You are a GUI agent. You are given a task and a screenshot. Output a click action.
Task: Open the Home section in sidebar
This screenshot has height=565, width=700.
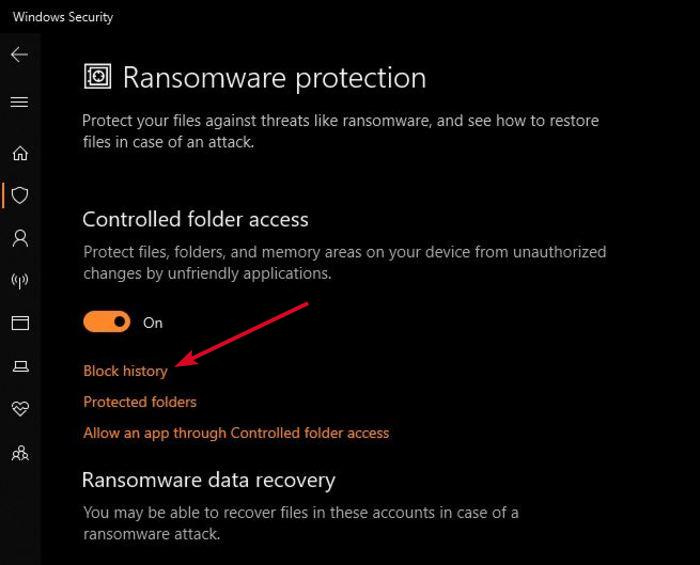pyautogui.click(x=20, y=153)
